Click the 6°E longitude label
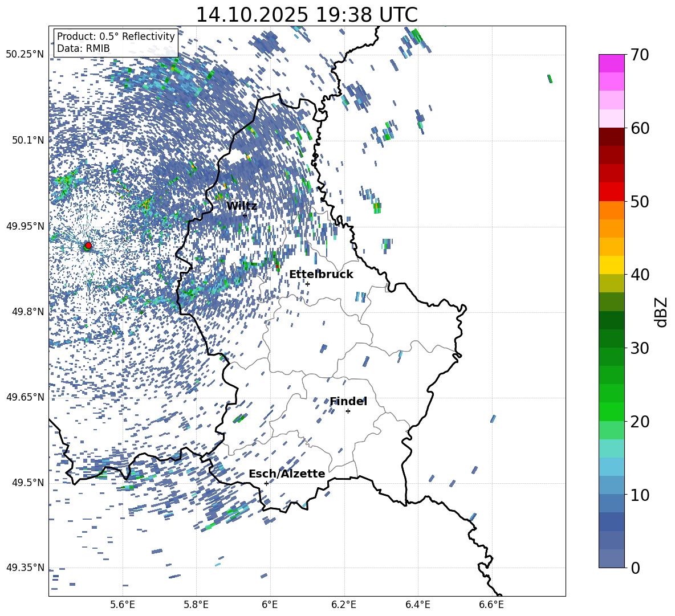675x616 pixels. [x=270, y=605]
